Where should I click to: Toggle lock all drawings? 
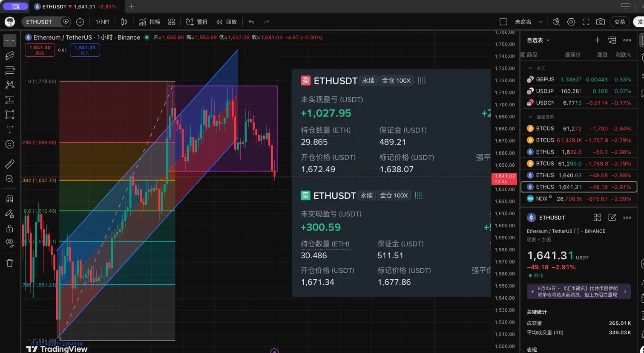pyautogui.click(x=10, y=229)
